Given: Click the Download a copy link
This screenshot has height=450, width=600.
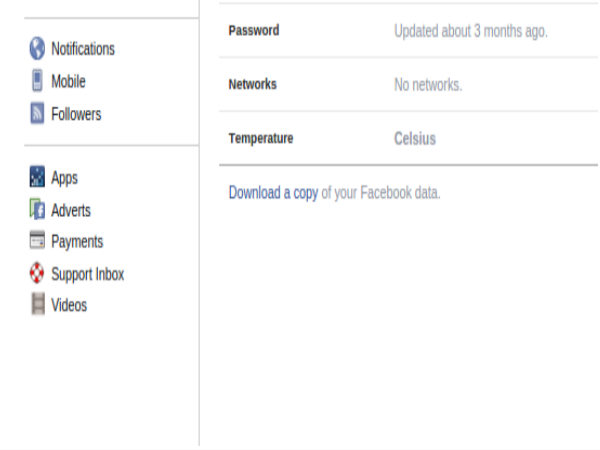Looking at the screenshot, I should point(273,193).
